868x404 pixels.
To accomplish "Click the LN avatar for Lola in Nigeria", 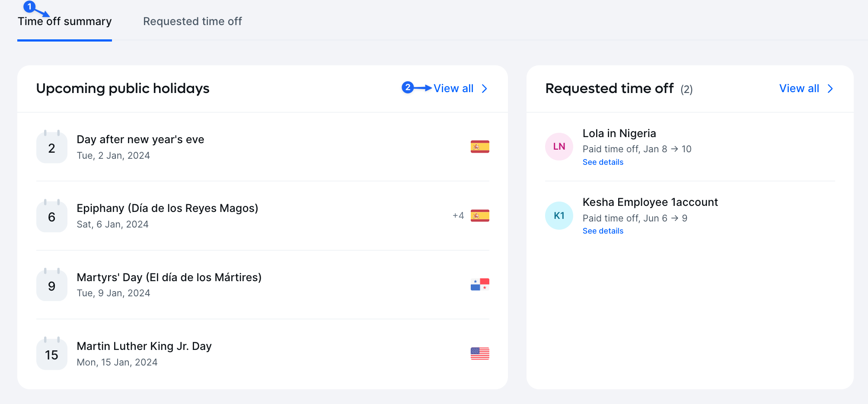I will pos(559,147).
